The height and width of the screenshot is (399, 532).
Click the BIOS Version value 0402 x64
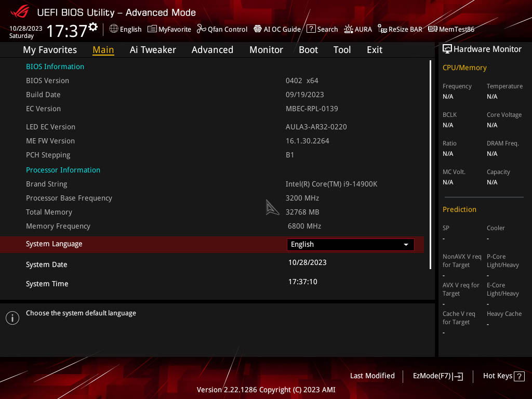coord(302,81)
